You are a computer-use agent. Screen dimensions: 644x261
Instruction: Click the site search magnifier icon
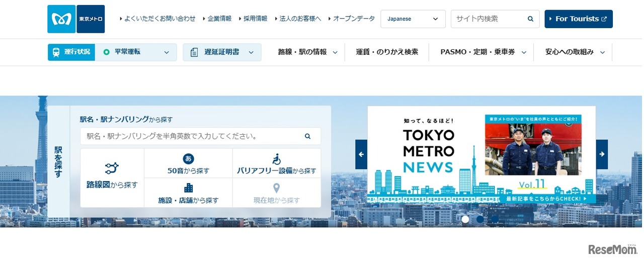[530, 19]
